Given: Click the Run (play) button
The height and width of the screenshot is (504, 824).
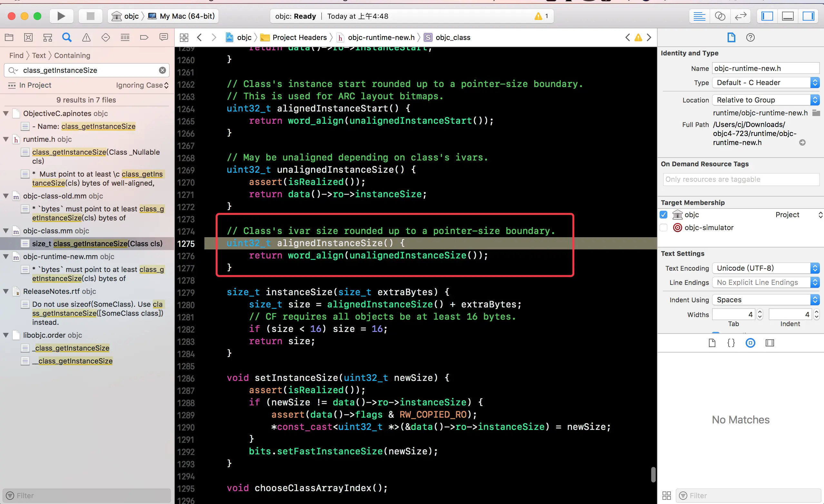Looking at the screenshot, I should pyautogui.click(x=61, y=16).
